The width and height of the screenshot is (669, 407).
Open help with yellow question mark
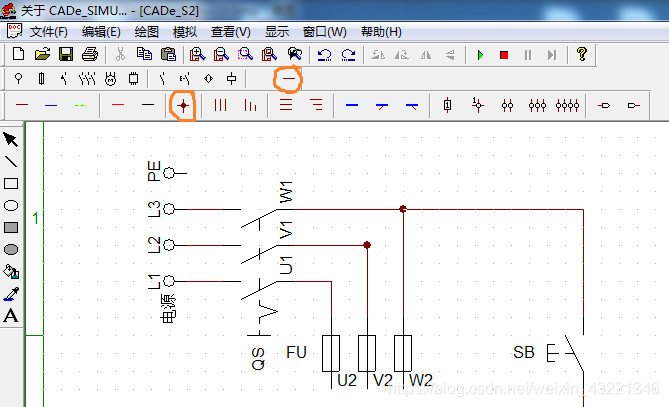click(582, 54)
